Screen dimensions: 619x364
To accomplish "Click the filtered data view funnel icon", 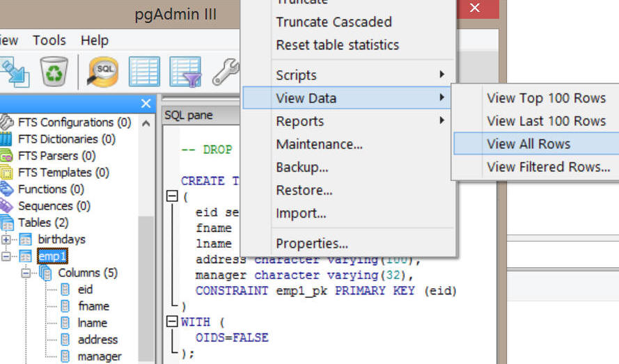I will click(185, 72).
